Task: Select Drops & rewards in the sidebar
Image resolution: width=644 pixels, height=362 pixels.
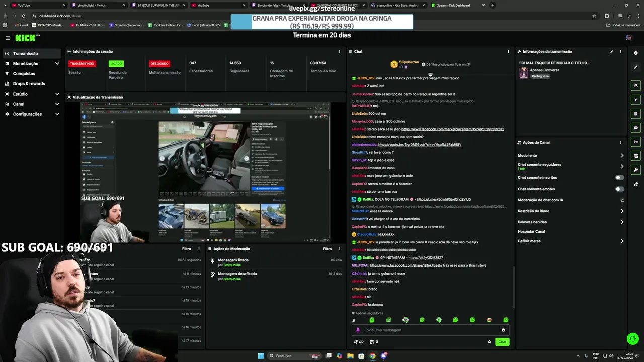Action: pyautogui.click(x=32, y=84)
